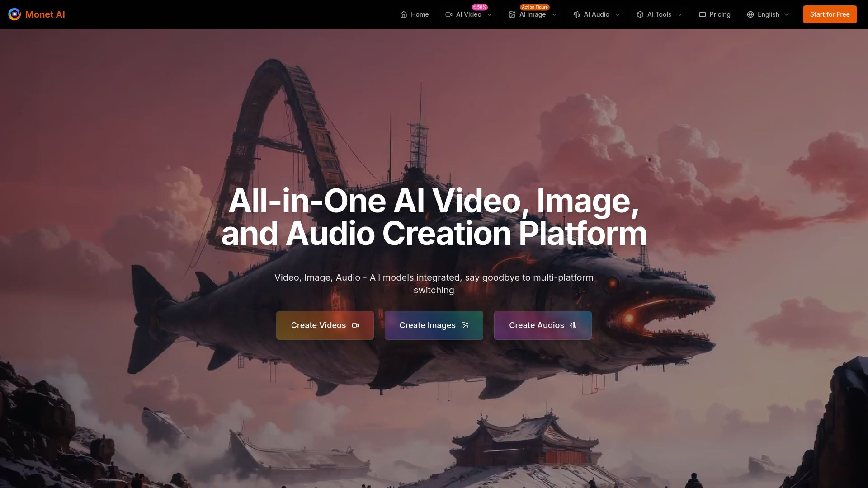868x488 pixels.
Task: Click the AI Image picture icon
Action: (x=512, y=14)
